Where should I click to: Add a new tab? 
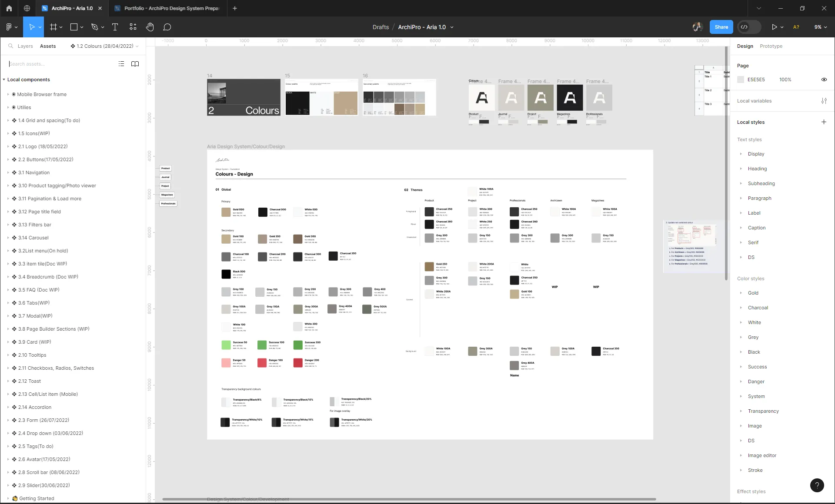point(235,8)
